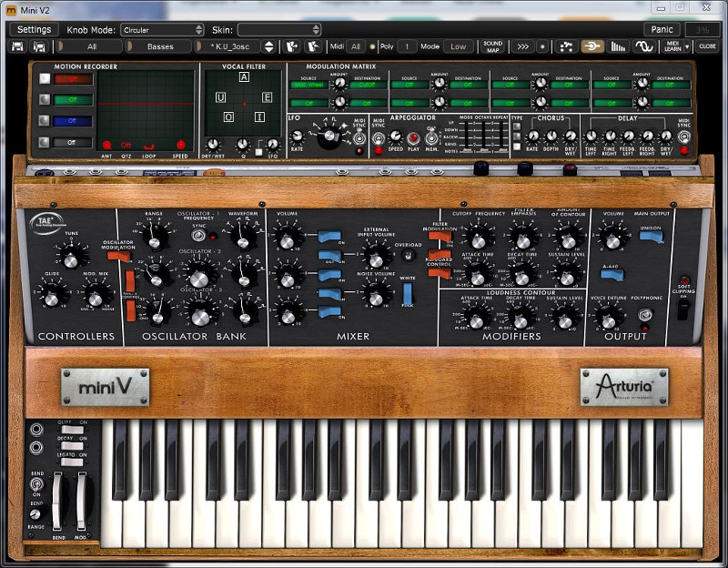
Task: Open the Basses category selector
Action: pos(158,46)
